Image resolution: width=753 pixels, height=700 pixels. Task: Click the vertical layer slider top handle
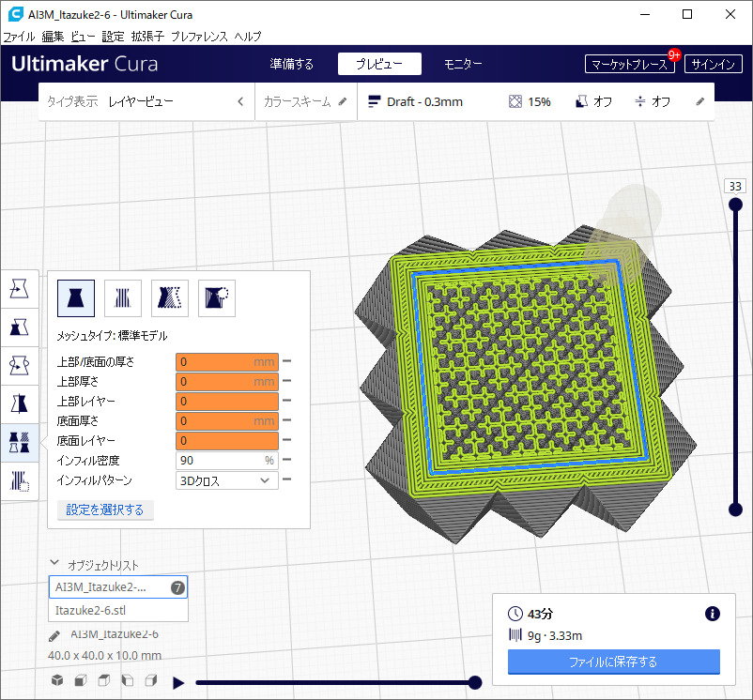pos(736,206)
